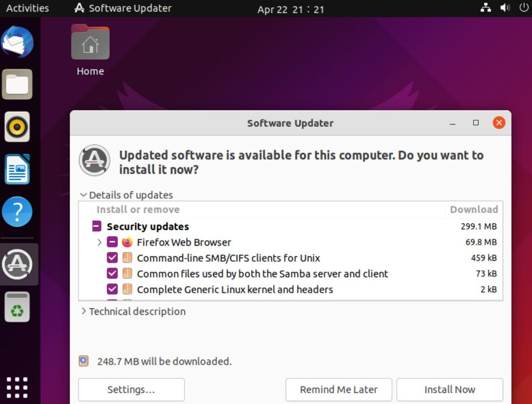Open the clock menu showing Apr 22
Image resolution: width=532 pixels, height=404 pixels.
[x=291, y=9]
